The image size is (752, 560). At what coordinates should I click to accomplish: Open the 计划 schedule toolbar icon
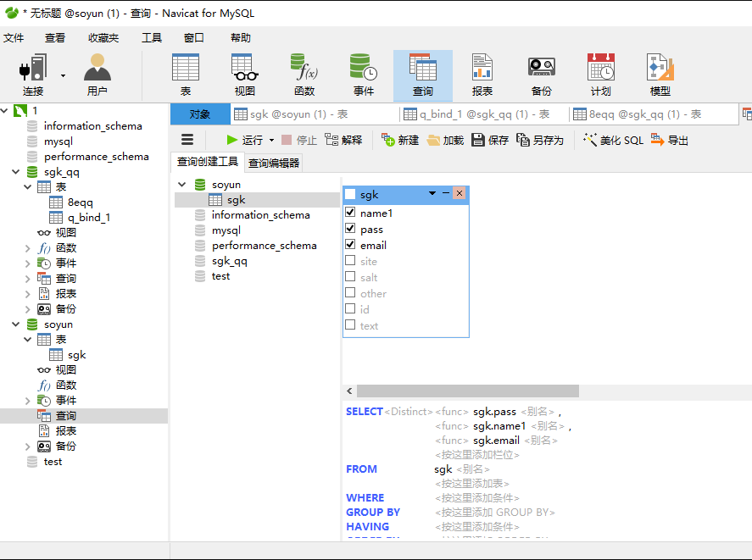(x=601, y=75)
